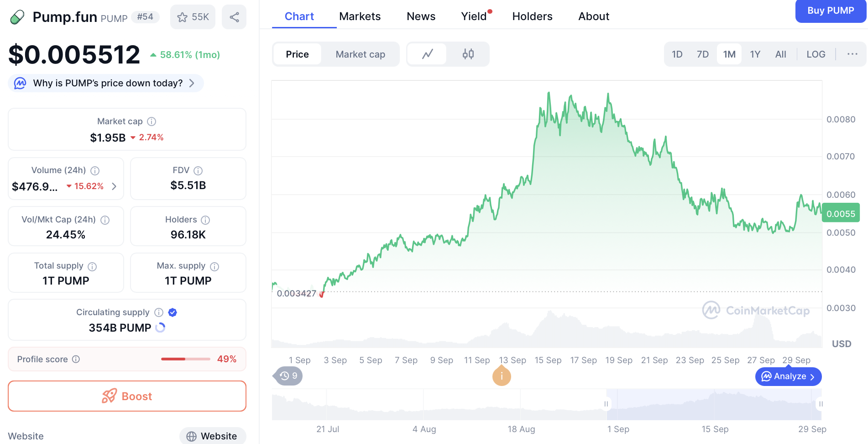The height and width of the screenshot is (444, 868).
Task: Open FDV info icon
Action: click(198, 170)
